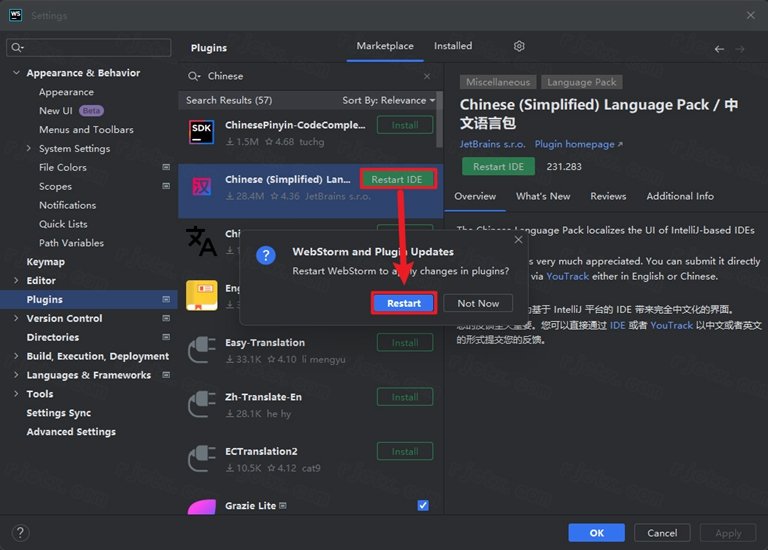This screenshot has height=550, width=768.
Task: Click the plugin list scrollbar
Action: click(439, 120)
